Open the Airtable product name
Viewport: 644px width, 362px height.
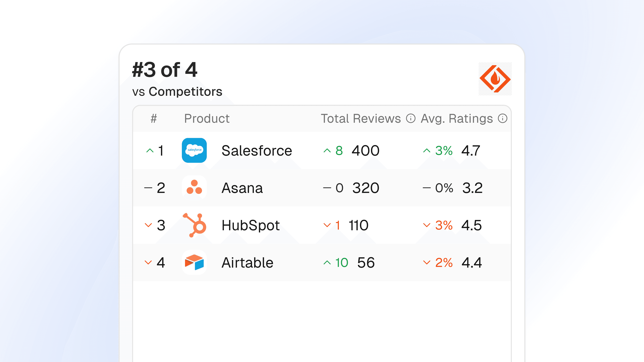[x=248, y=263]
